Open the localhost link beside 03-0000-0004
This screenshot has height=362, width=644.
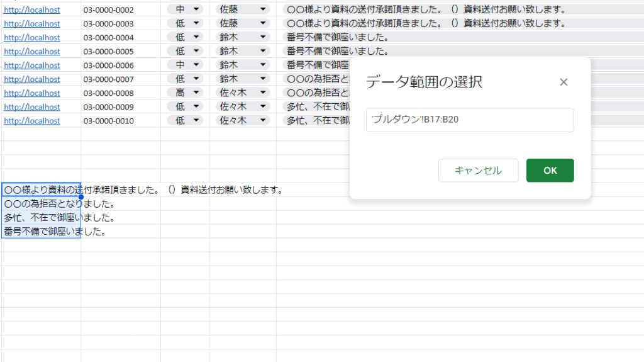(x=32, y=38)
